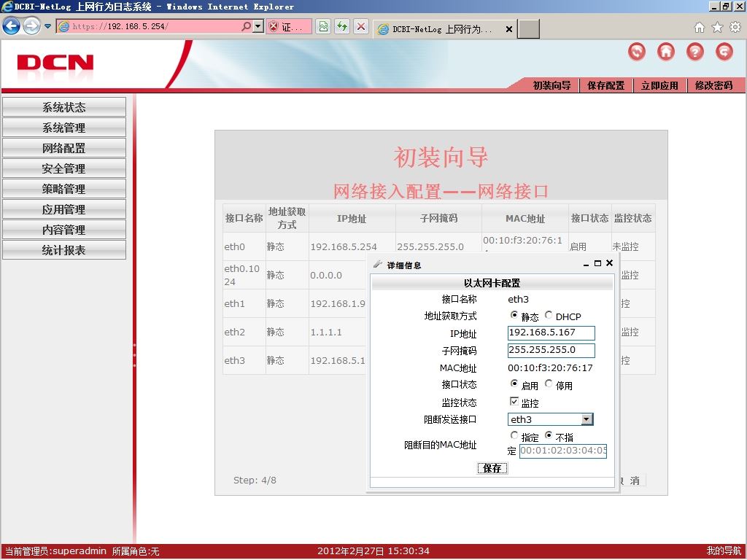The width and height of the screenshot is (747, 560).
Task: Expand the 系统状态 sidebar menu
Action: click(x=64, y=107)
